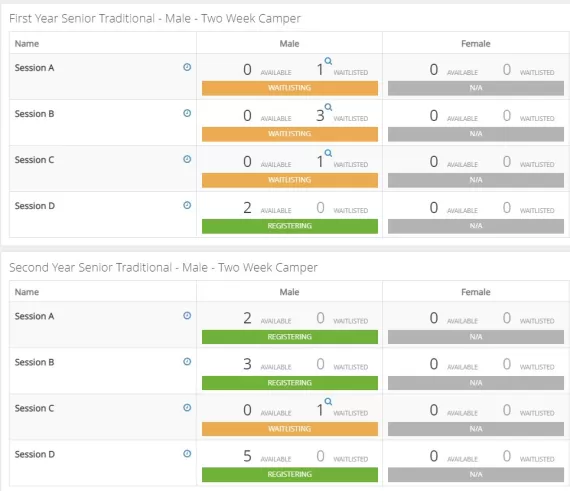
Task: Click "Male" column header in Second Year table
Action: [289, 292]
